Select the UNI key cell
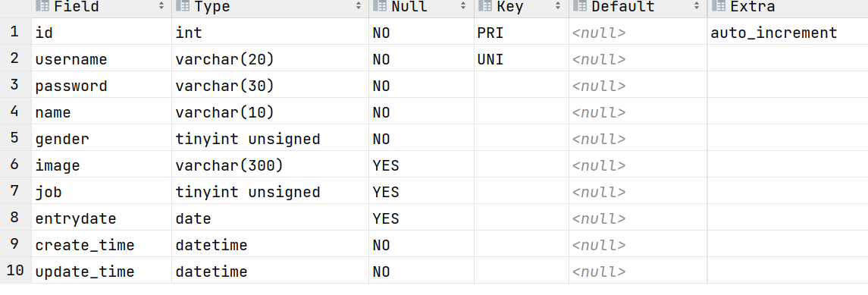 click(522, 59)
